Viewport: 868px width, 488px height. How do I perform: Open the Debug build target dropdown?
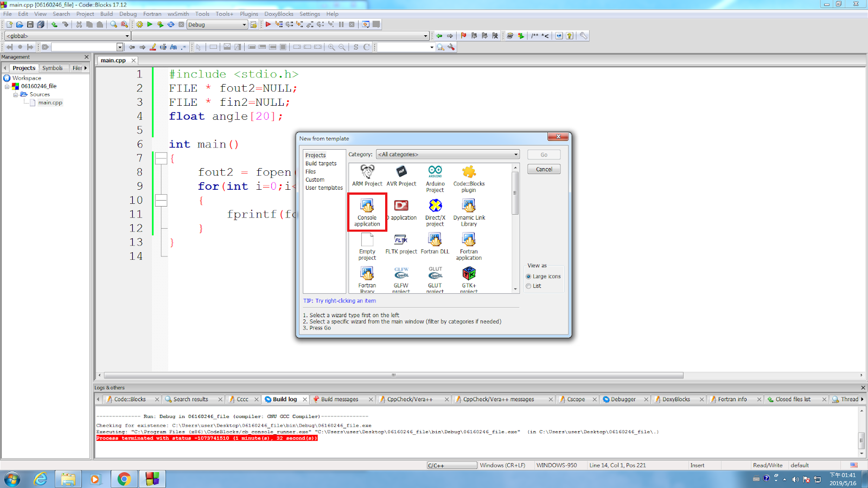[217, 24]
